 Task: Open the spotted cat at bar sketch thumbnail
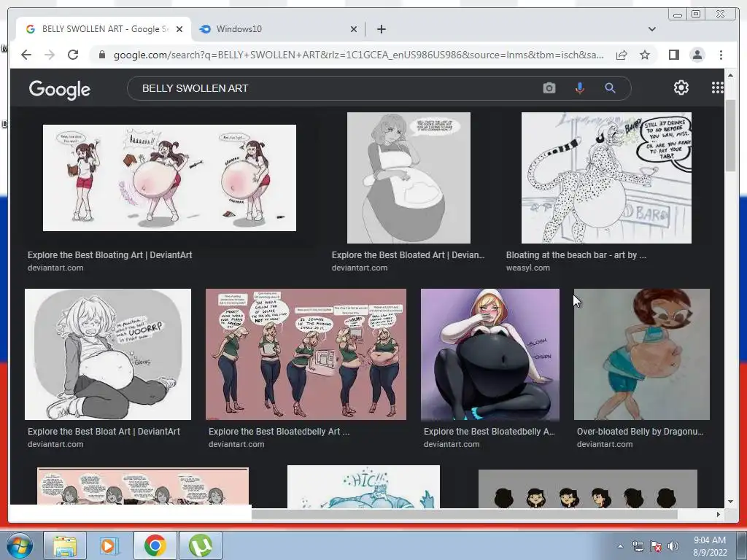[606, 178]
